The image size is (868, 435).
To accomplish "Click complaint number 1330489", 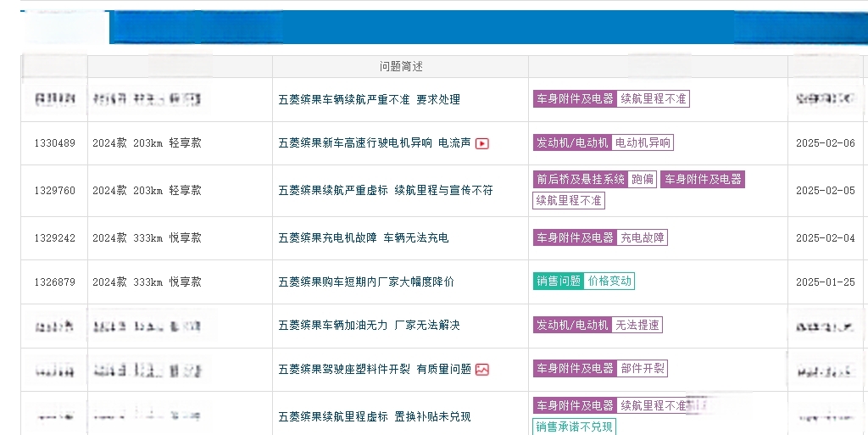I will 55,142.
